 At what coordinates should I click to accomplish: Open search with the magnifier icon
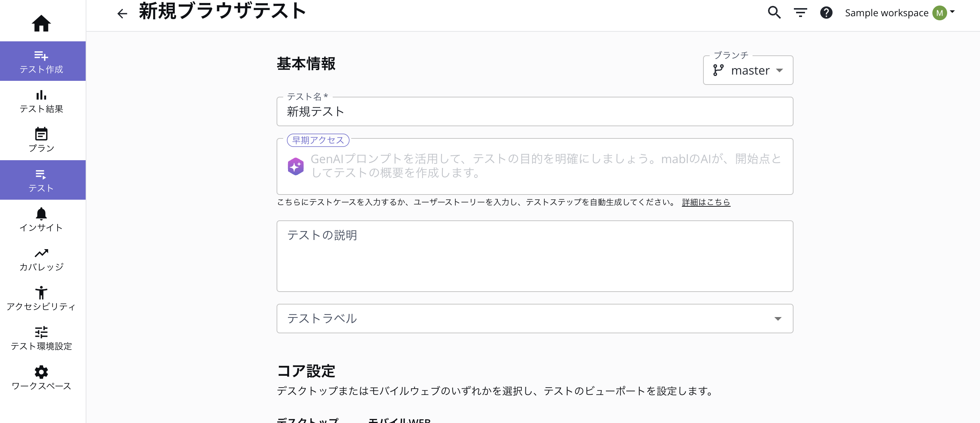click(774, 13)
